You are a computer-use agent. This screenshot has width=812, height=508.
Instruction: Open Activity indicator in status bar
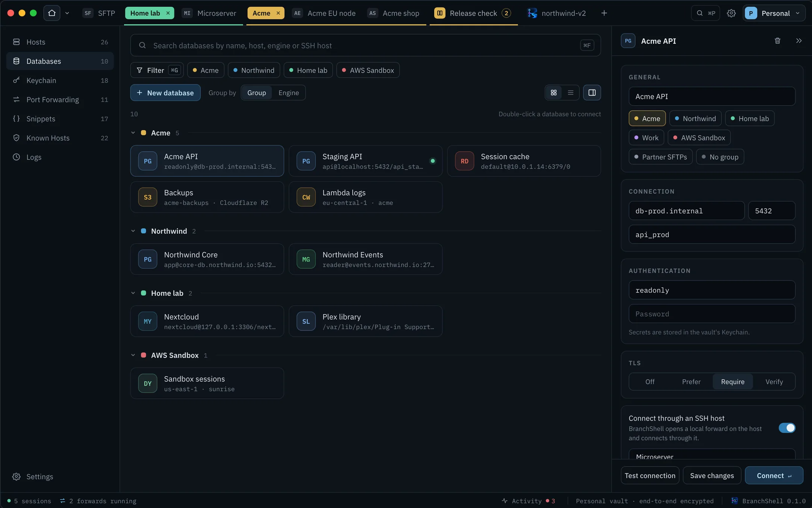(x=528, y=501)
